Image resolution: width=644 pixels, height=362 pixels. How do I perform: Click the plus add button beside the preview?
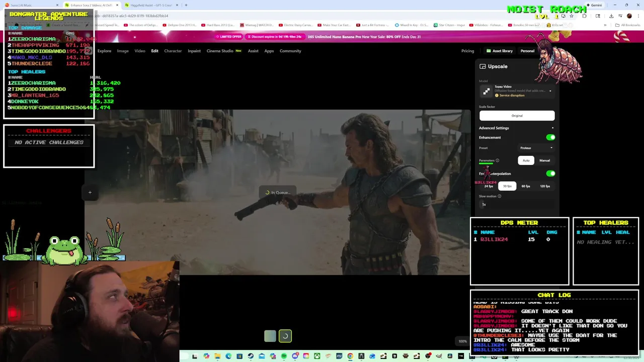point(90,192)
